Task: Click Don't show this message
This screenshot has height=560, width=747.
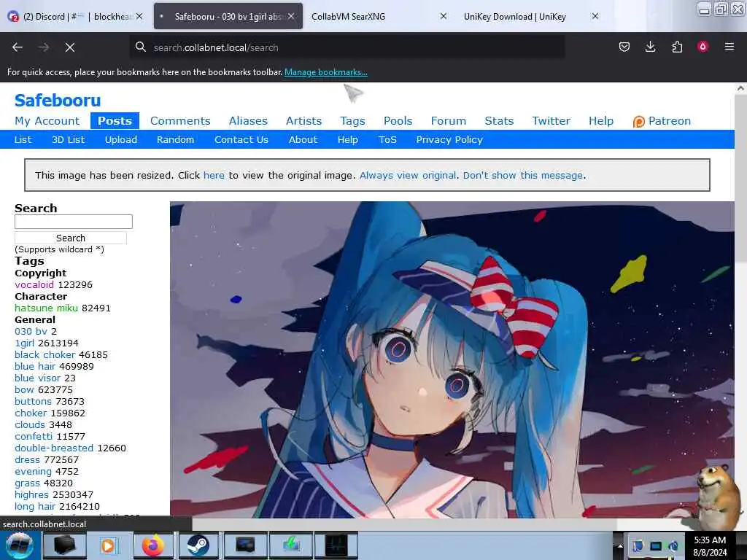Action: point(522,175)
